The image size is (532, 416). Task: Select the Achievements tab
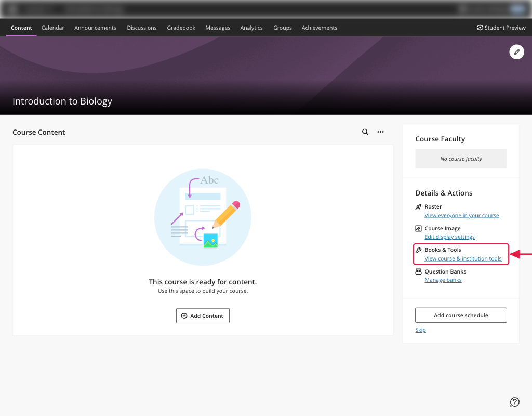[320, 28]
